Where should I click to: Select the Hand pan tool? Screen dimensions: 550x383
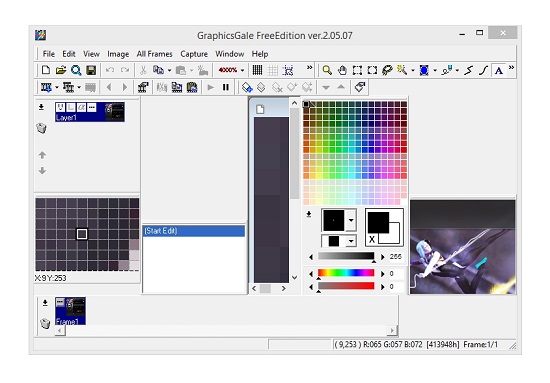(342, 70)
